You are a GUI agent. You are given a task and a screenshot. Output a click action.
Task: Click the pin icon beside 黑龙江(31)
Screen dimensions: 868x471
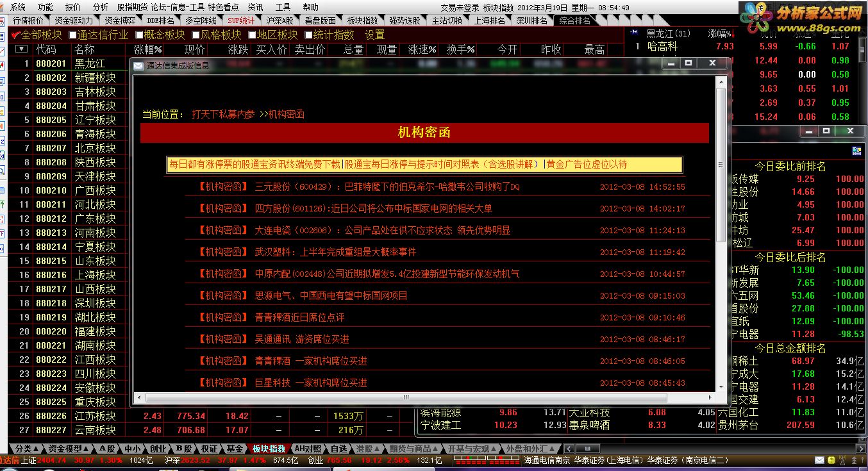tap(635, 33)
